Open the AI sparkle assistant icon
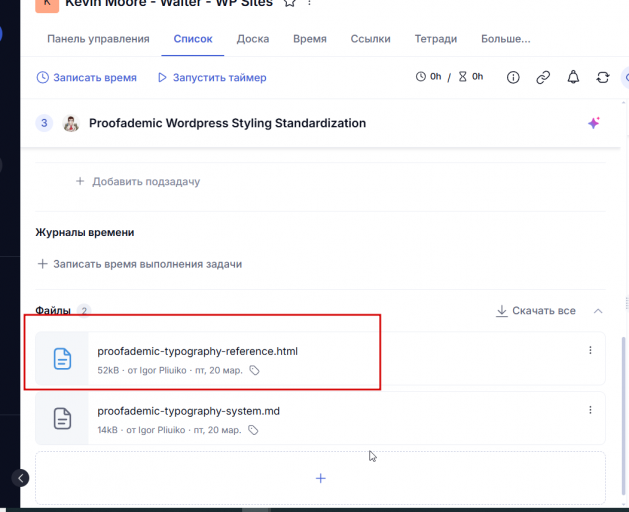Image resolution: width=629 pixels, height=512 pixels. coord(594,123)
